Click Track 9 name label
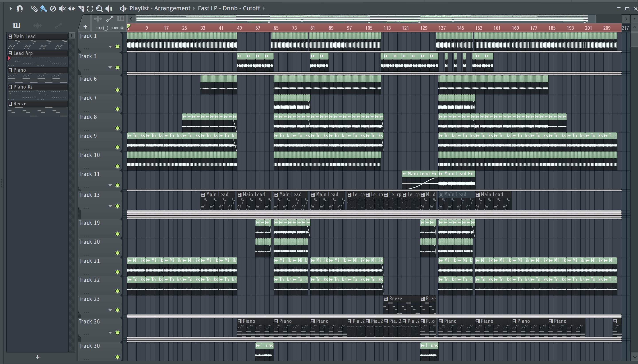638x364 pixels. click(88, 136)
